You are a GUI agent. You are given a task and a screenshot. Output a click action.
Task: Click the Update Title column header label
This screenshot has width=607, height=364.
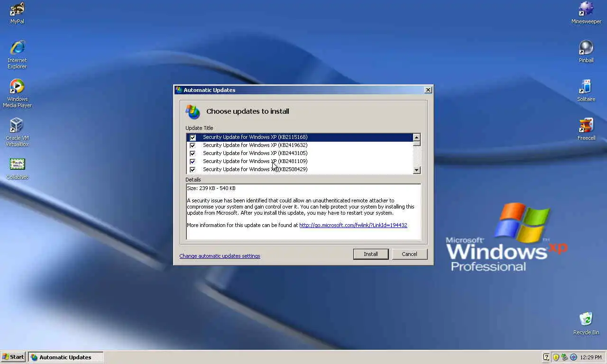199,128
